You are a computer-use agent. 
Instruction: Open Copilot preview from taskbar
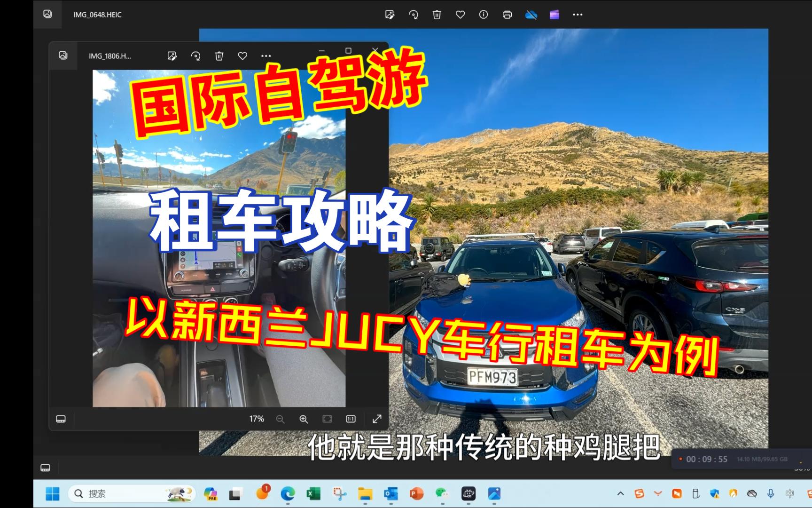tap(211, 494)
